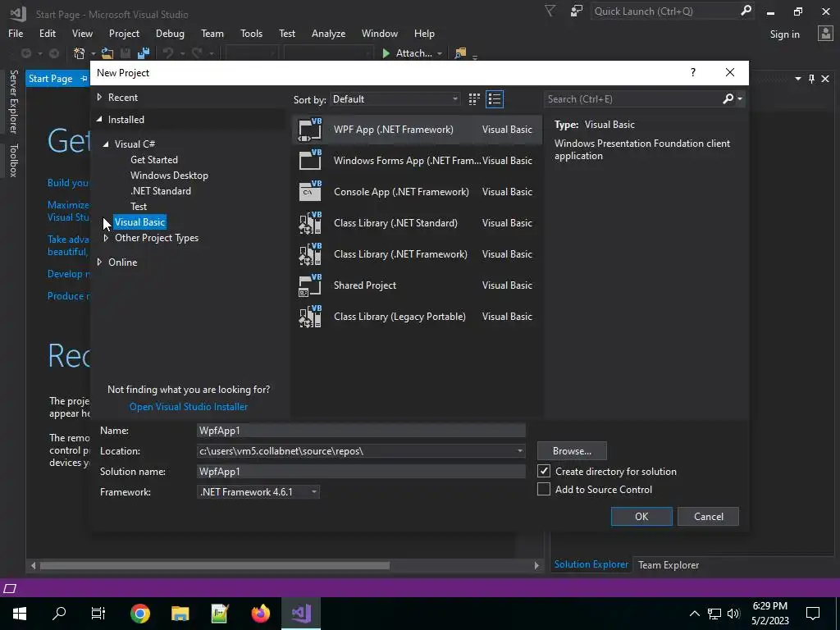
Task: Select Get Started tree item
Action: click(154, 160)
